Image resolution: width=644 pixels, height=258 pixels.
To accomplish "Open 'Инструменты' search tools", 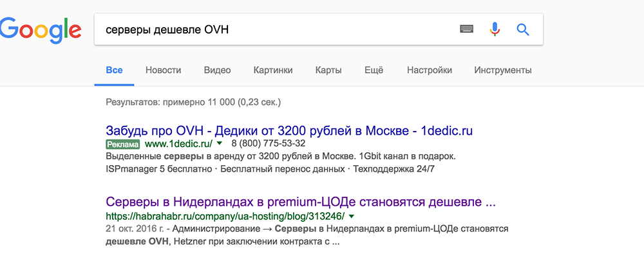I will point(503,70).
